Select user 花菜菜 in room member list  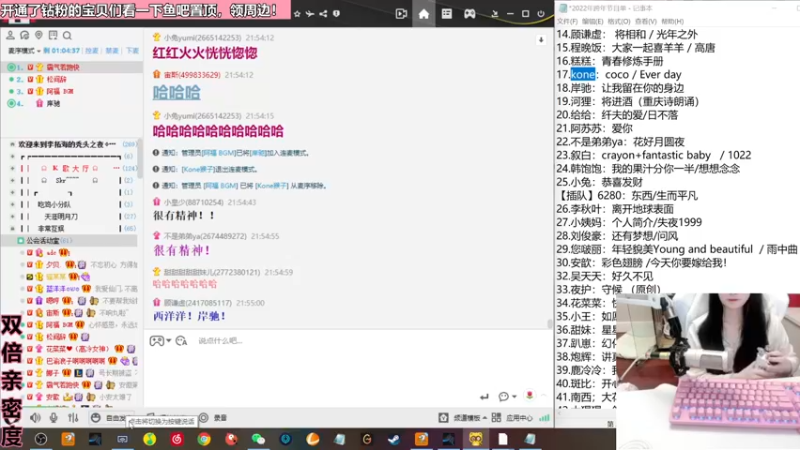77,349
